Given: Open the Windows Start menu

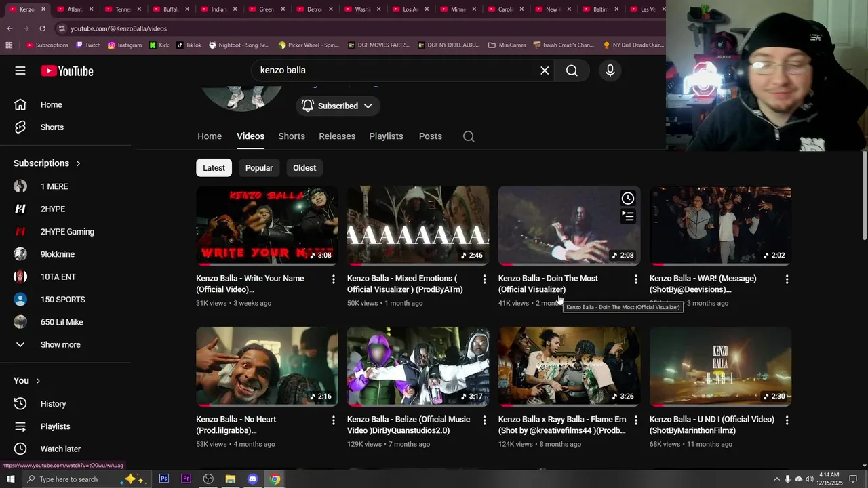Looking at the screenshot, I should (x=10, y=479).
